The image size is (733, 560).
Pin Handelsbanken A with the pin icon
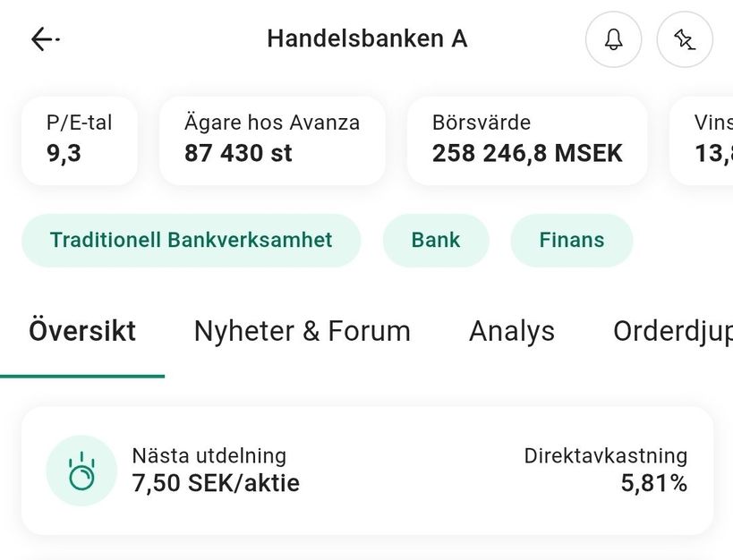pyautogui.click(x=685, y=40)
